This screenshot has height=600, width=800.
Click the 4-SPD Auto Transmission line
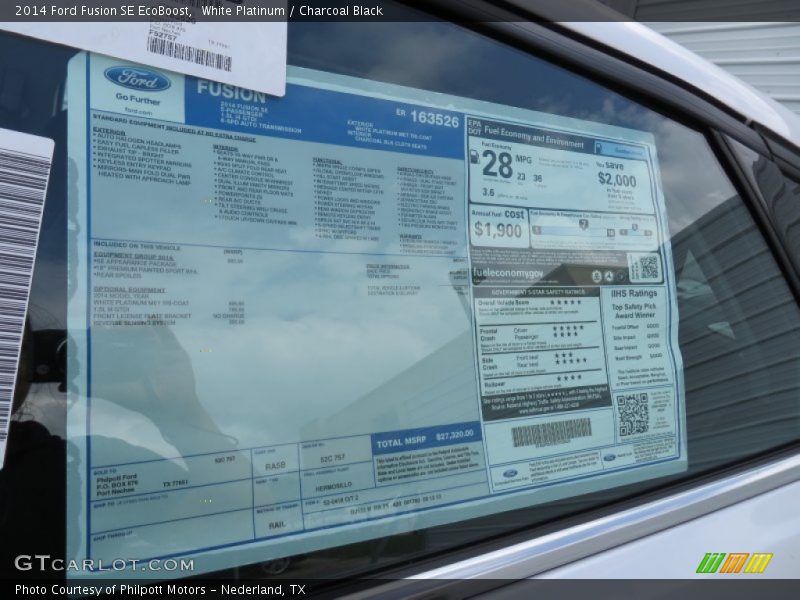pos(260,126)
